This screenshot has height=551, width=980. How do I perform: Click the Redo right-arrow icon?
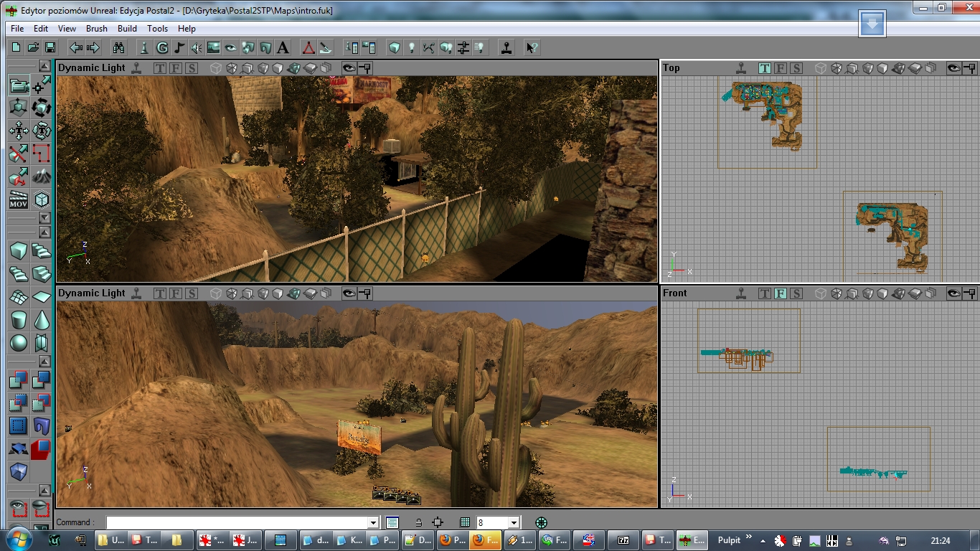click(93, 47)
